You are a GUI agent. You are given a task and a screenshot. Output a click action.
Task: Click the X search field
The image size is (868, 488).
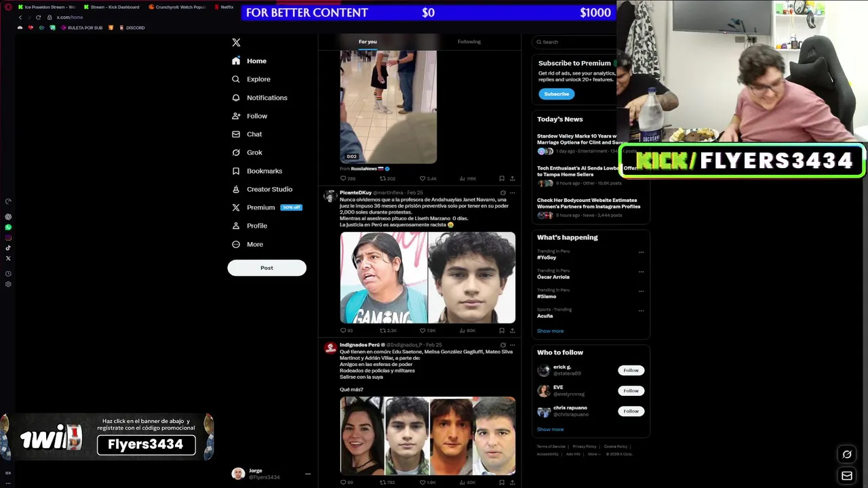click(575, 42)
